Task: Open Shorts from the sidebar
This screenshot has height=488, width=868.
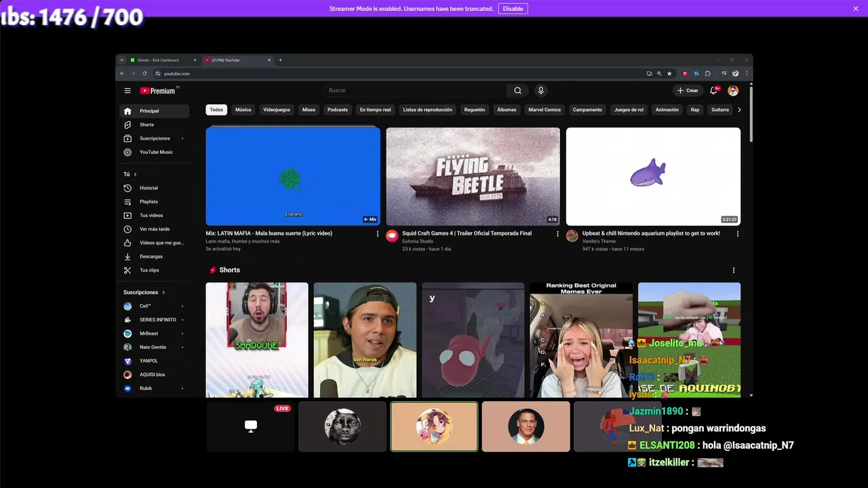Action: 155,125
